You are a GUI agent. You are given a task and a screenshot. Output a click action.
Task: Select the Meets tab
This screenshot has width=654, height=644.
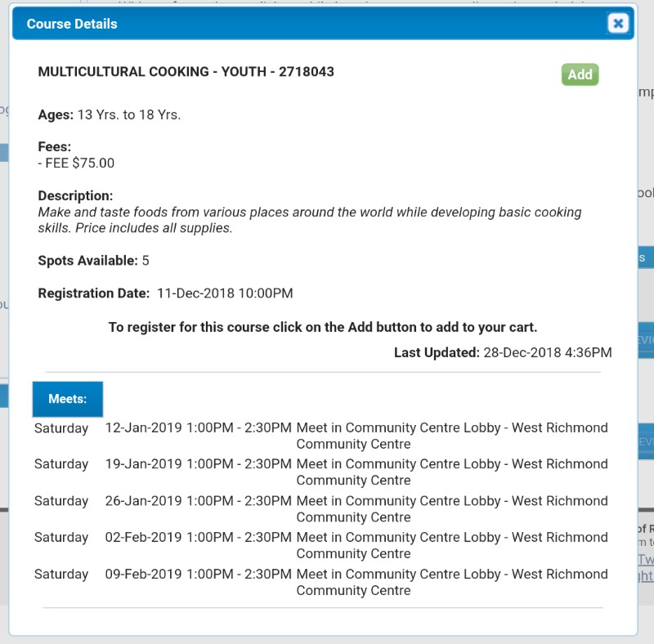pyautogui.click(x=68, y=399)
